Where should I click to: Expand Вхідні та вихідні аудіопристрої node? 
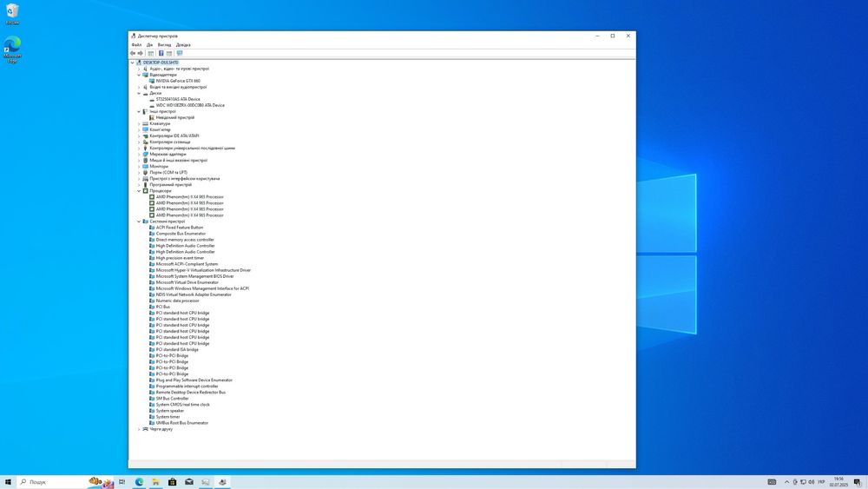click(x=139, y=87)
